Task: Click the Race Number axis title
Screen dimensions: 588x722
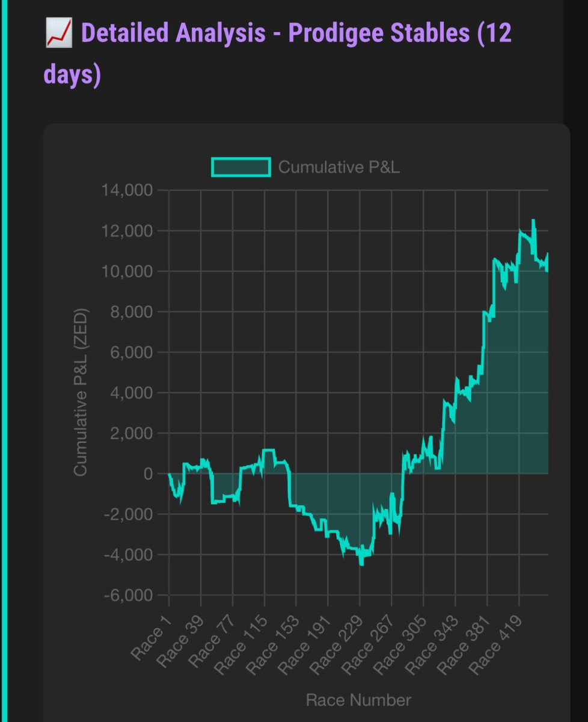Action: click(358, 700)
